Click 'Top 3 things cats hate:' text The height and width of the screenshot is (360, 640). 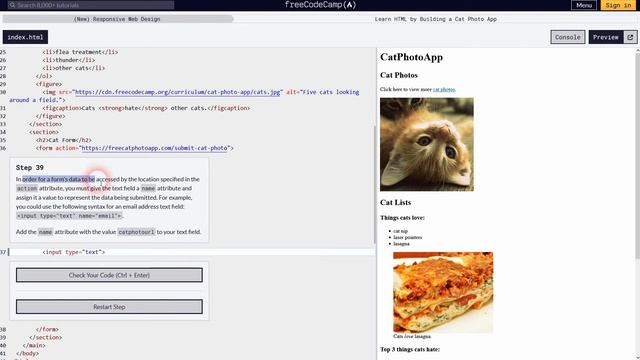click(410, 349)
